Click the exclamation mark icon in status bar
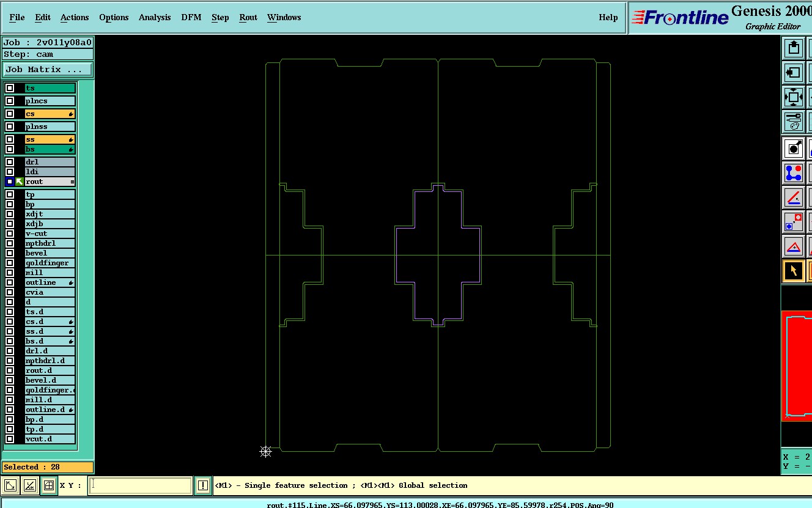The width and height of the screenshot is (812, 508). pyautogui.click(x=203, y=485)
